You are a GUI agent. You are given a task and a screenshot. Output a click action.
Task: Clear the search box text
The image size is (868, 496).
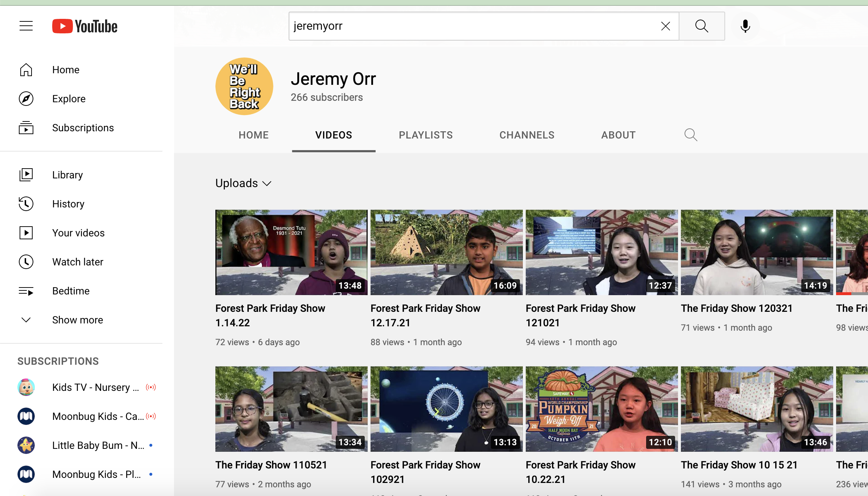point(665,26)
